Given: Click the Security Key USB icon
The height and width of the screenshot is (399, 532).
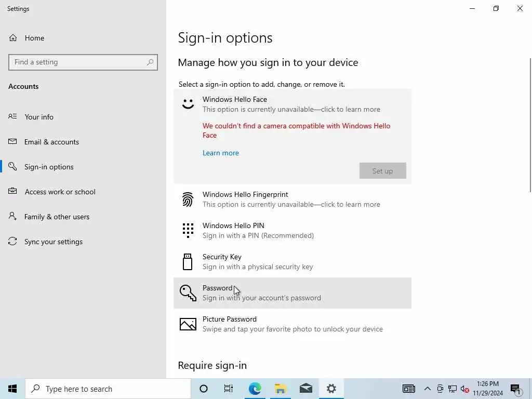Looking at the screenshot, I should pyautogui.click(x=188, y=262).
